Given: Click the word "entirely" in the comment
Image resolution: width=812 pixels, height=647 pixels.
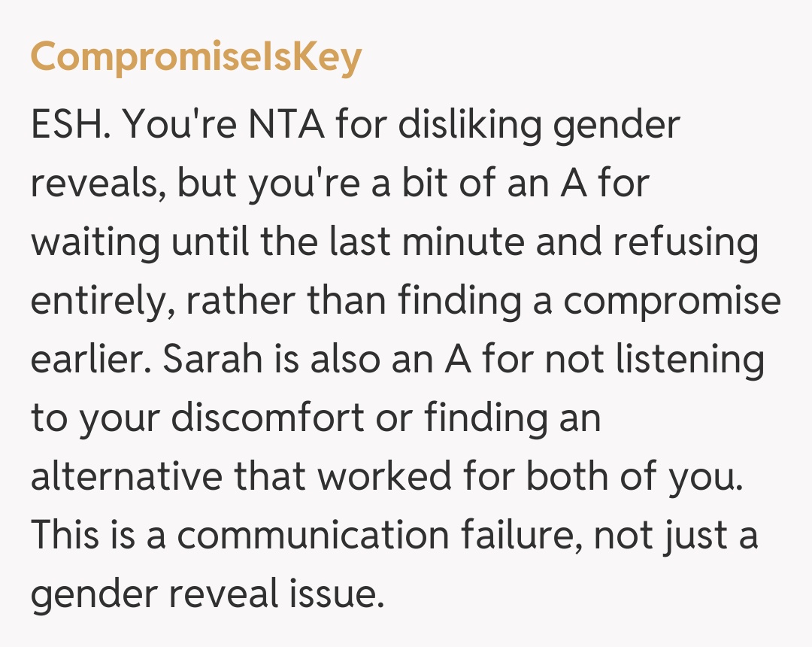Looking at the screenshot, I should [x=101, y=301].
